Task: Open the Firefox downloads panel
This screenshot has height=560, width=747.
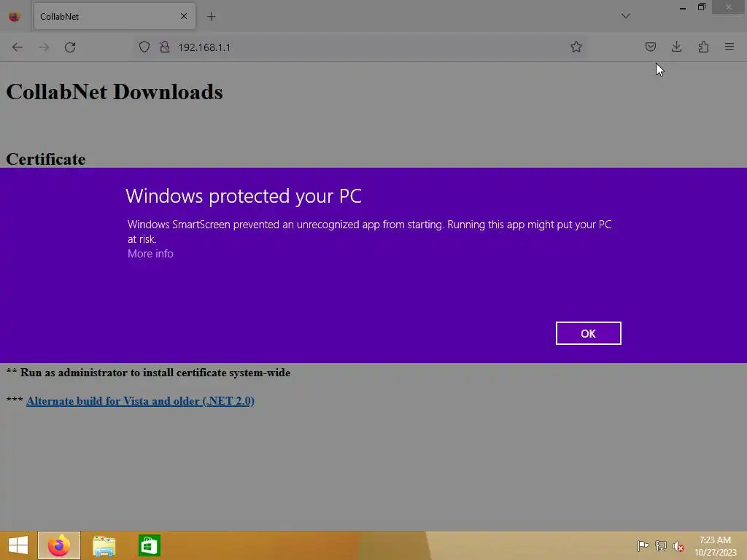Action: [x=676, y=47]
